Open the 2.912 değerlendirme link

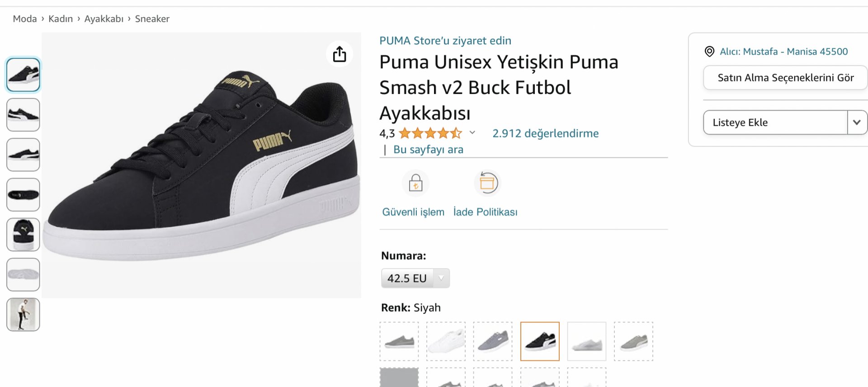coord(545,133)
